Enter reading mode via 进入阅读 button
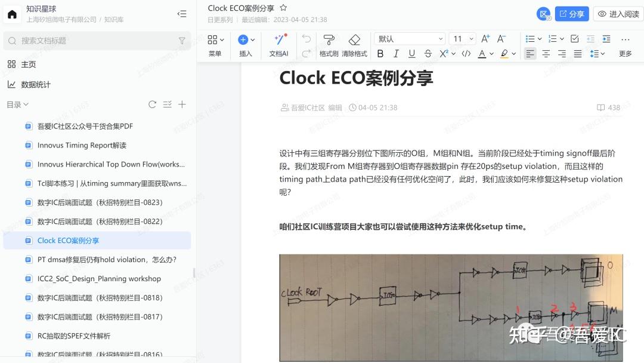Screen dimensions: 644x363 617,13
